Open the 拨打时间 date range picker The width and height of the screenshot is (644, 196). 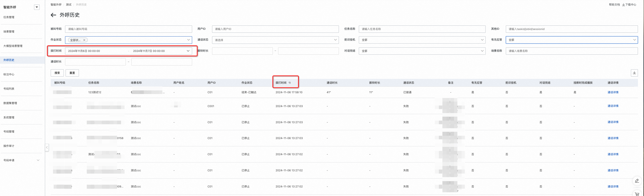tap(128, 51)
